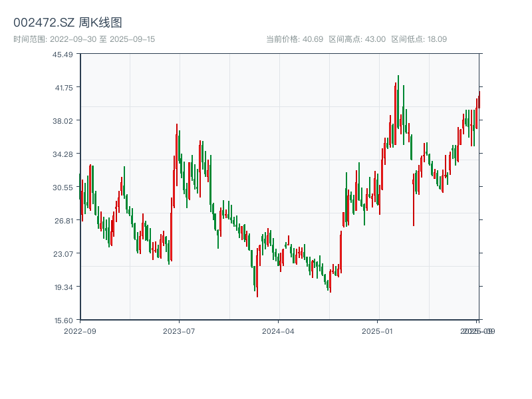Click y-axis value 19.34
Viewport: 532px width, 399px height.
64,287
